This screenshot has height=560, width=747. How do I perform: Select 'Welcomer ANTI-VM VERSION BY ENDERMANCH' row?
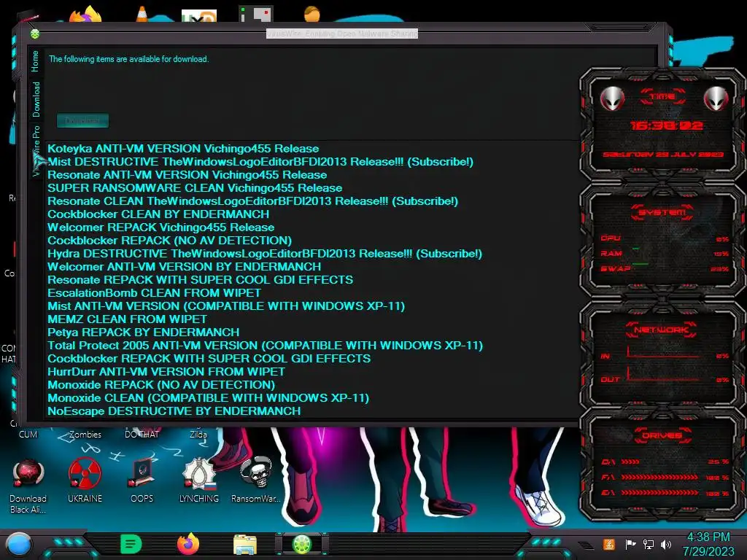[x=185, y=267]
